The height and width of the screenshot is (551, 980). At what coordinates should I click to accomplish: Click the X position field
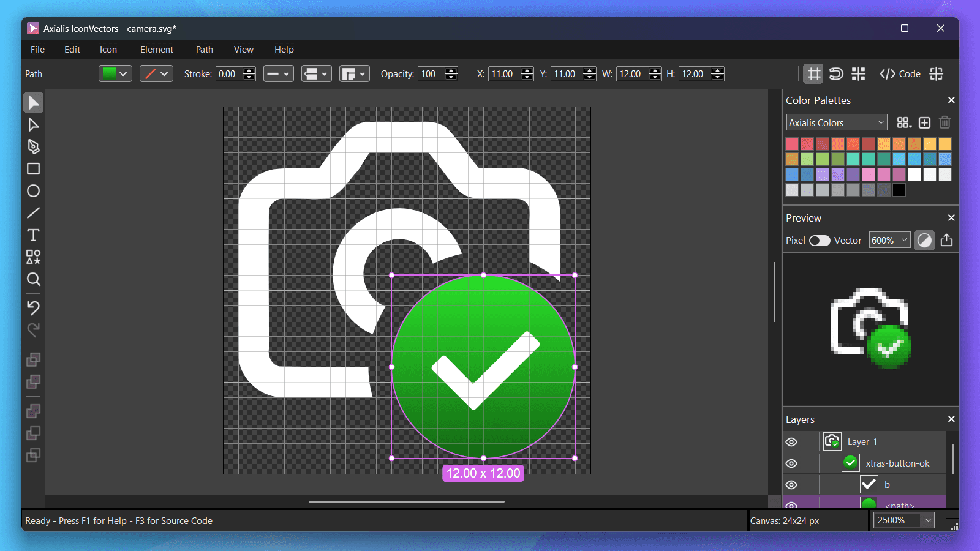coord(504,74)
